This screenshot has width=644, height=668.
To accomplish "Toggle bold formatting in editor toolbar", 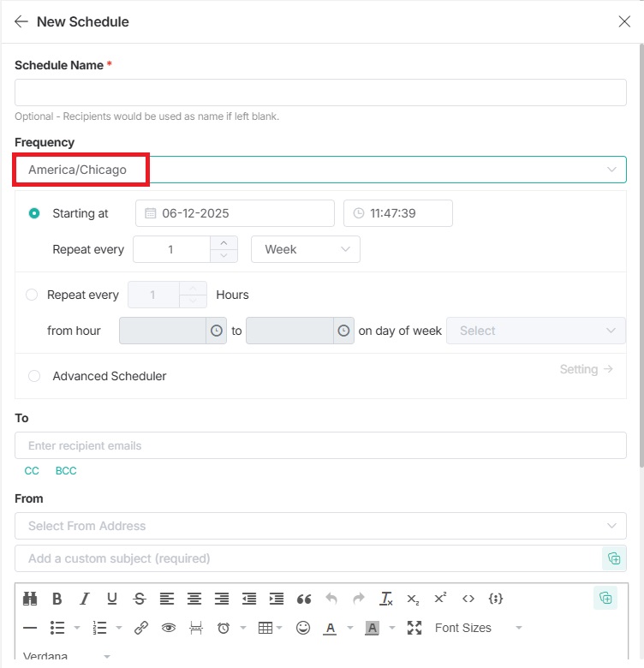I will (57, 599).
